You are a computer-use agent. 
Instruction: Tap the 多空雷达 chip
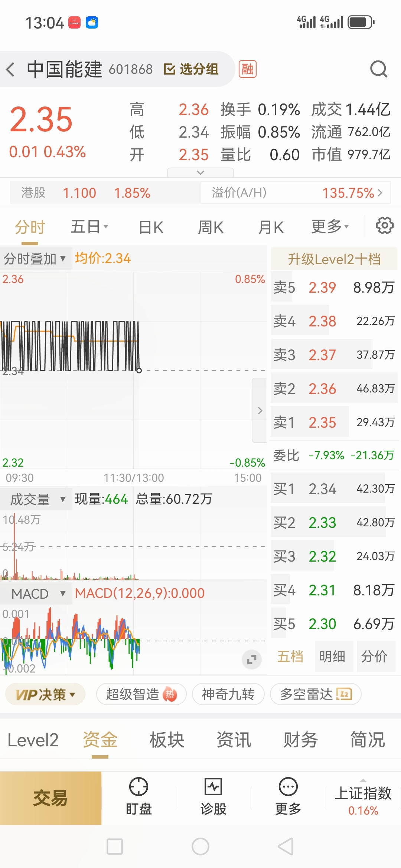316,694
